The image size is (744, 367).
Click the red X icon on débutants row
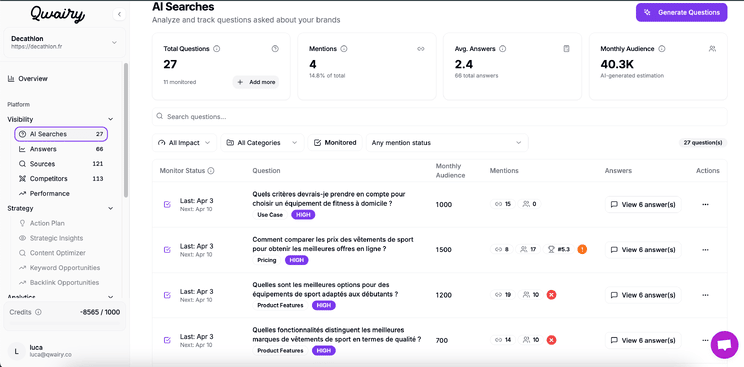tap(551, 295)
